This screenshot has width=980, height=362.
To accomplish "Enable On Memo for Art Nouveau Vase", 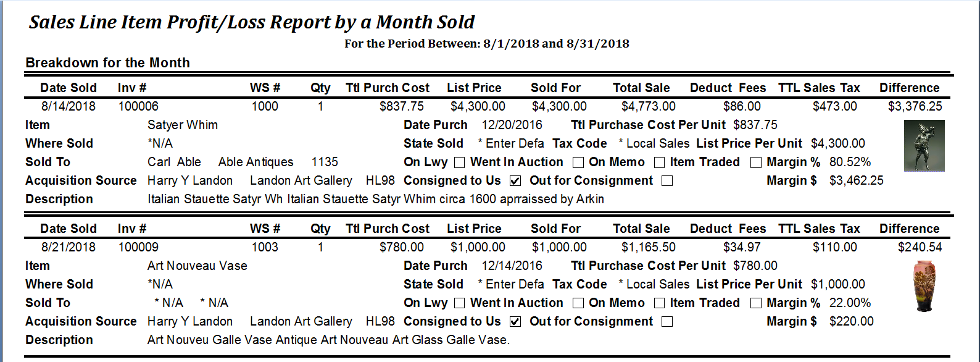I will 659,303.
